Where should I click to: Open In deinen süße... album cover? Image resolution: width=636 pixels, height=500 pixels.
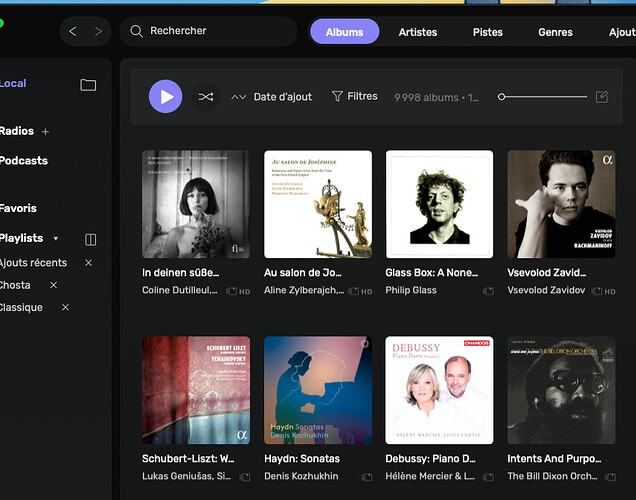click(x=196, y=204)
